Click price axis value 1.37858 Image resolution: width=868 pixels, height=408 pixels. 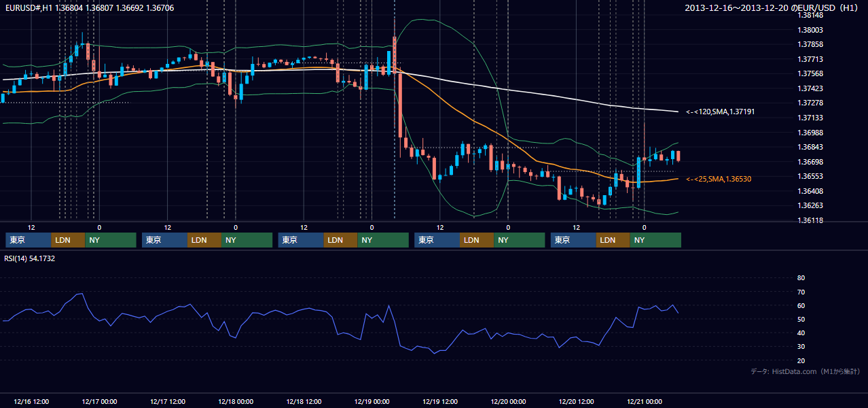pos(810,44)
